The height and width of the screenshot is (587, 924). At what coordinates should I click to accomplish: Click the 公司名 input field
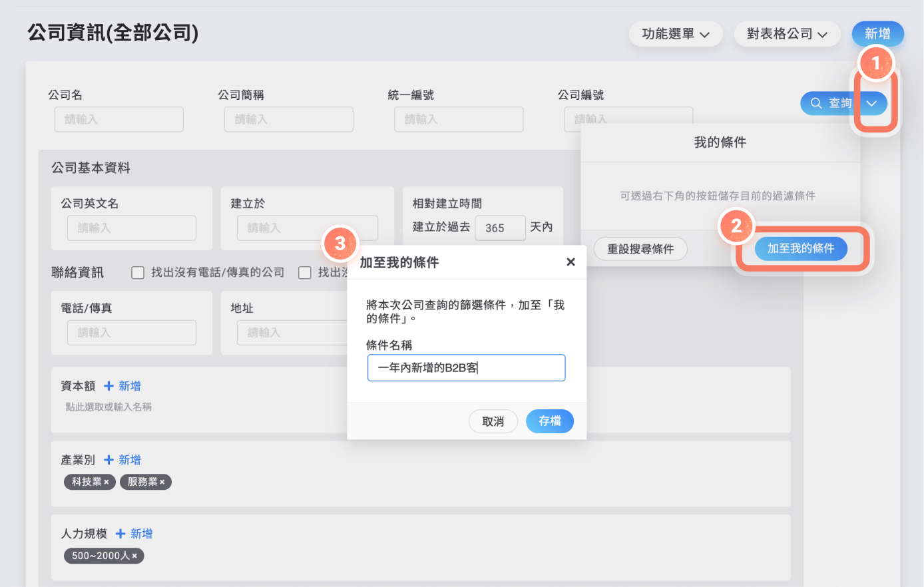click(119, 120)
